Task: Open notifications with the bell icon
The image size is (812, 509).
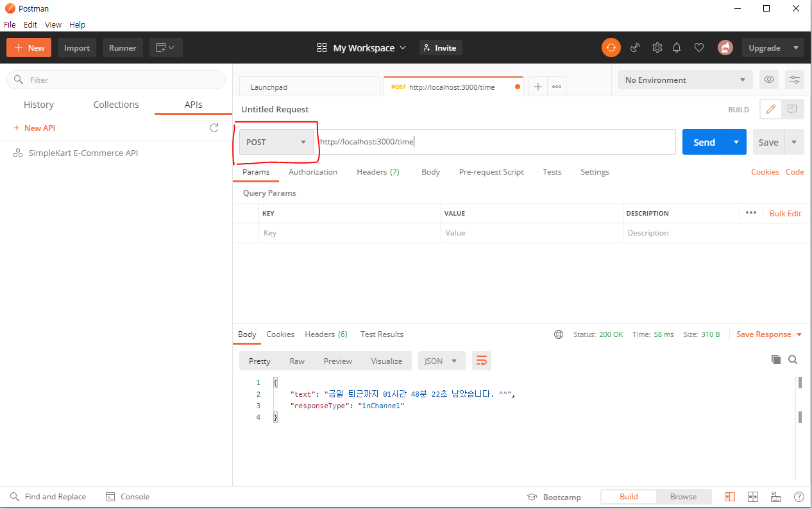Action: coord(677,47)
